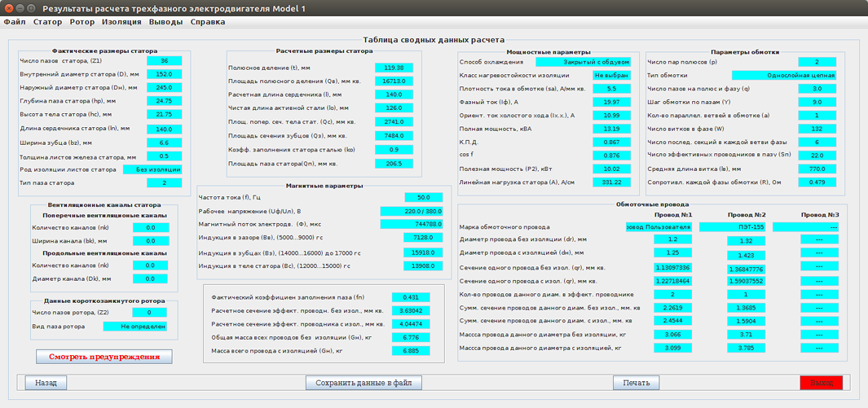Select Провод №2 wire brand field ПЭТ-155
Image resolution: width=868 pixels, height=408 pixels.
745,227
